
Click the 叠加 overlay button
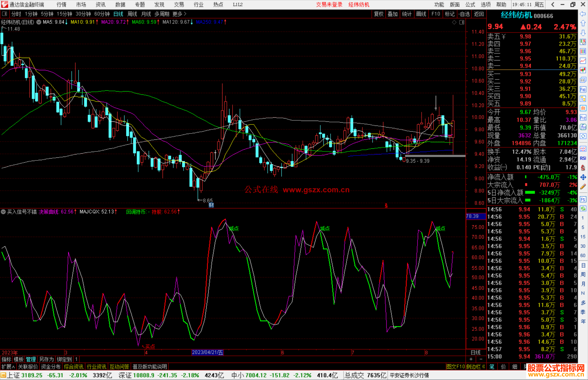pos(393,14)
